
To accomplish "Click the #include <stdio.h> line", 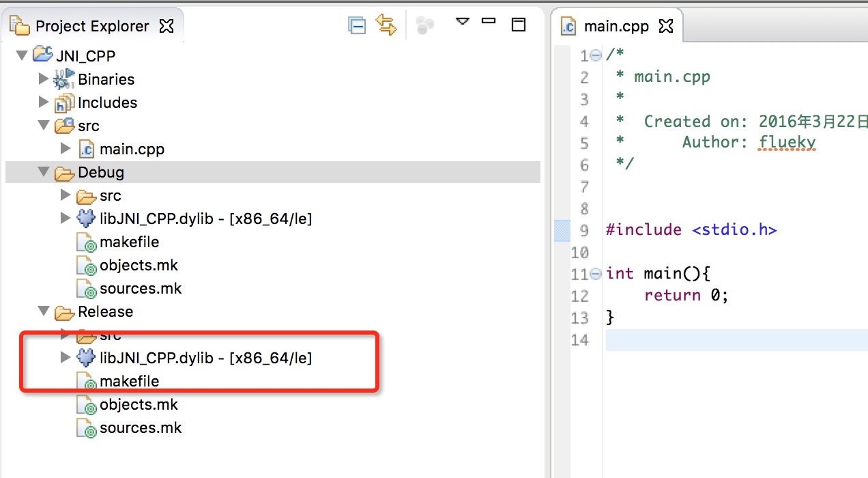I will (x=691, y=230).
